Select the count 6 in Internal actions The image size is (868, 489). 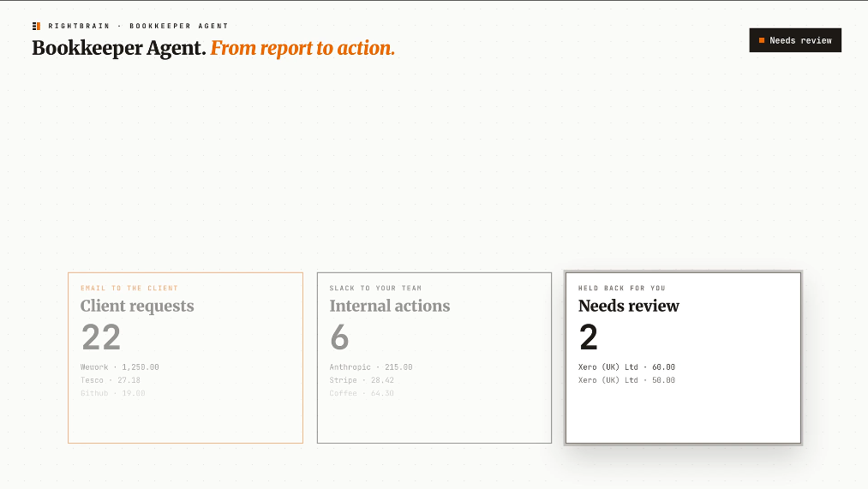click(339, 337)
